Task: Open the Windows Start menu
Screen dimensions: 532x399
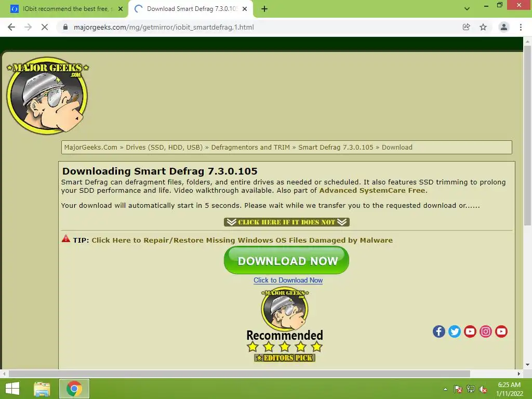Action: click(x=12, y=389)
